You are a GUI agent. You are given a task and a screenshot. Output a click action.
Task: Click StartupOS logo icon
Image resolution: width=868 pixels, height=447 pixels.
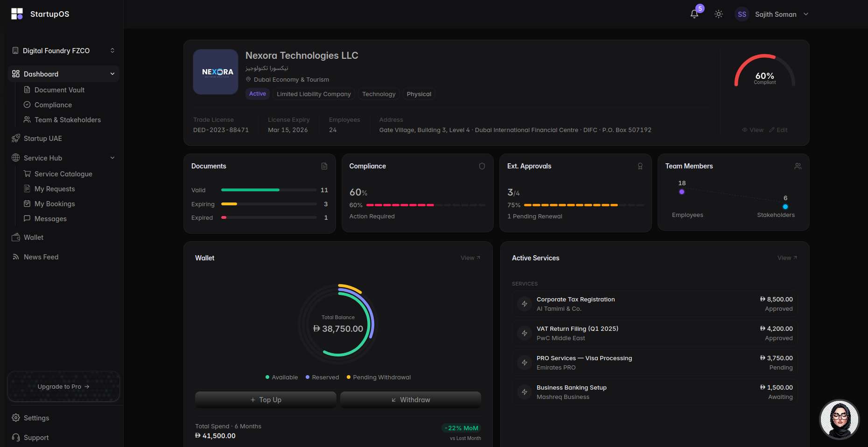pyautogui.click(x=17, y=14)
